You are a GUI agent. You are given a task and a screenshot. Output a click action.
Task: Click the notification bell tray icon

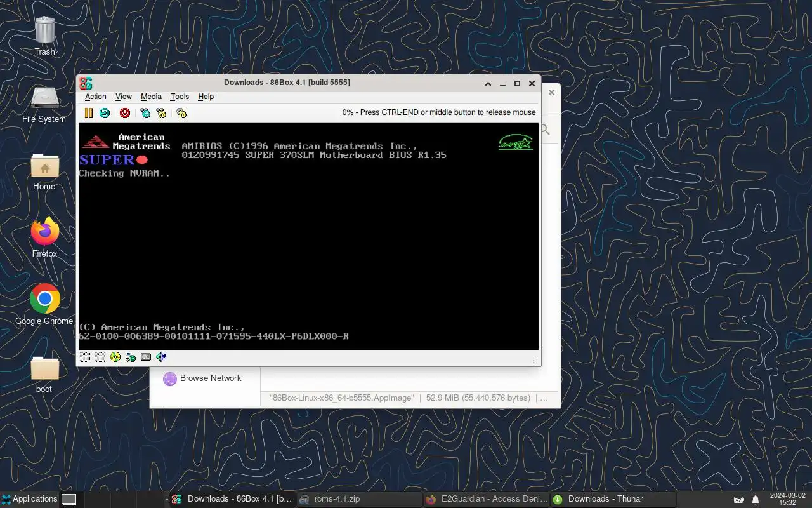click(756, 500)
